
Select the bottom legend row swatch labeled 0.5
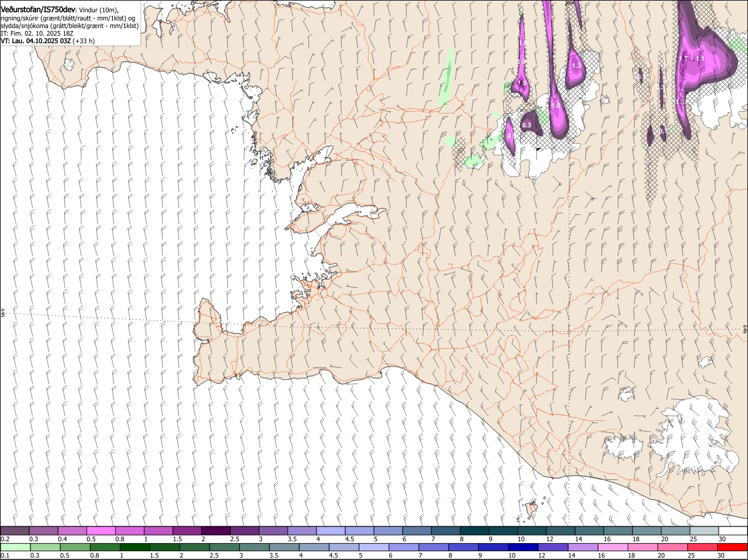coord(75,548)
